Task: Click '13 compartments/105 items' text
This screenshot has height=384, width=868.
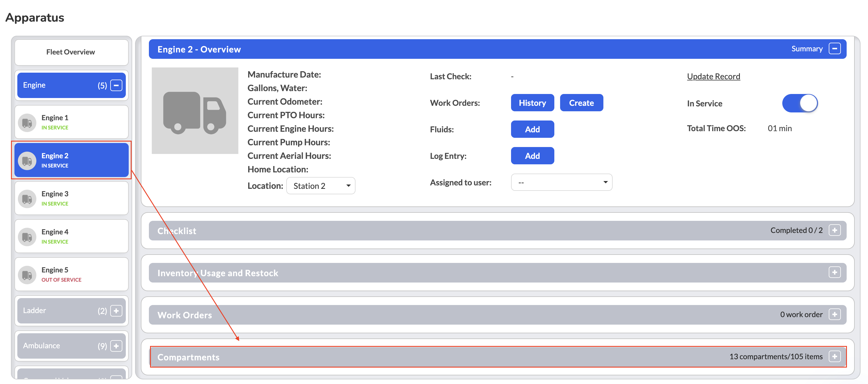Action: pyautogui.click(x=776, y=356)
